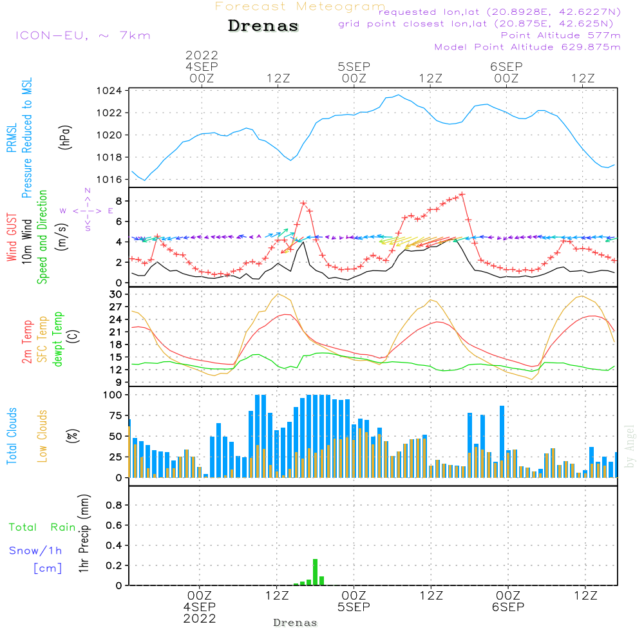Screen dimensions: 644x644
Task: Click the 1hr Precip (mm) axis label
Action: pos(84,533)
